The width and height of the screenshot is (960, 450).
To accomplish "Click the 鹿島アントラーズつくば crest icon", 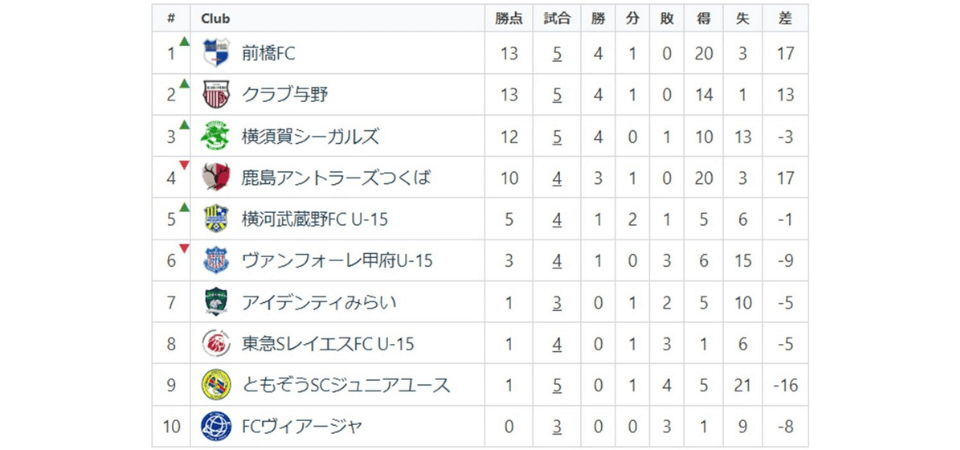I will point(216,178).
